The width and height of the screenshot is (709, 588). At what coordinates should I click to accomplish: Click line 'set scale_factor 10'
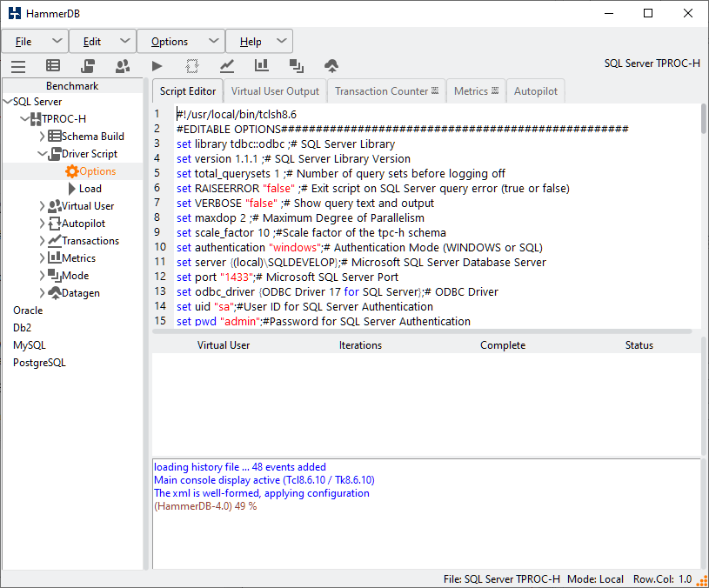(x=223, y=233)
